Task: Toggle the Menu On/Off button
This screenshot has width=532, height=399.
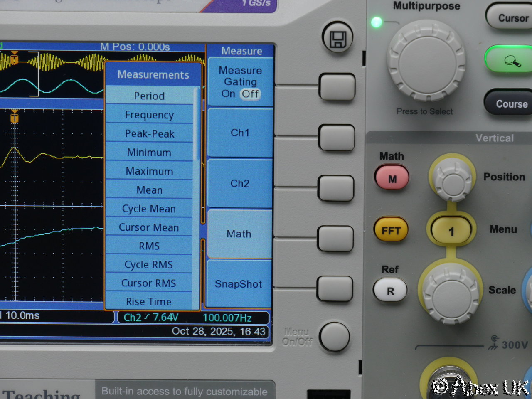Action: click(x=335, y=336)
